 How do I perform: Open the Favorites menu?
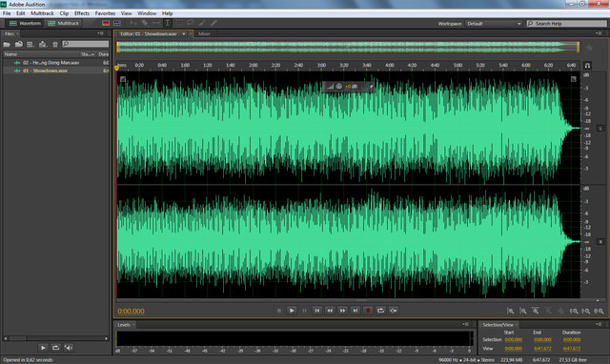[105, 13]
